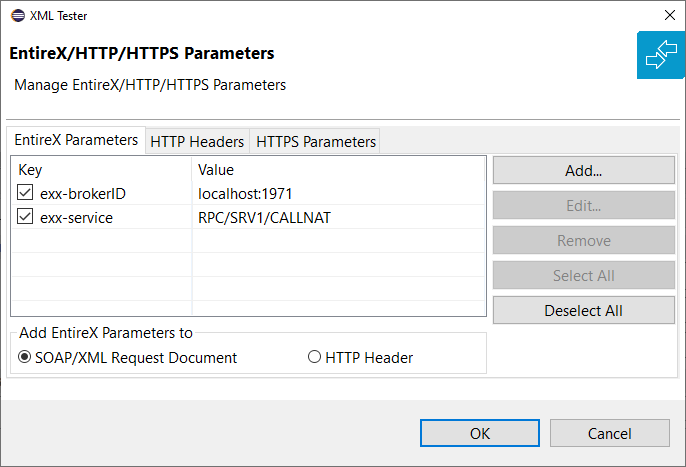Uncheck the exx-service checkbox

[25, 216]
